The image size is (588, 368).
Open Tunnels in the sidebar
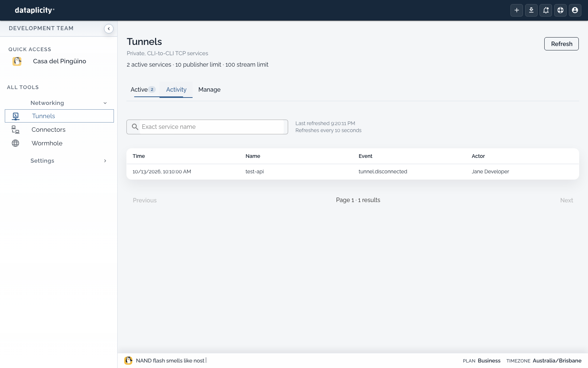59,116
